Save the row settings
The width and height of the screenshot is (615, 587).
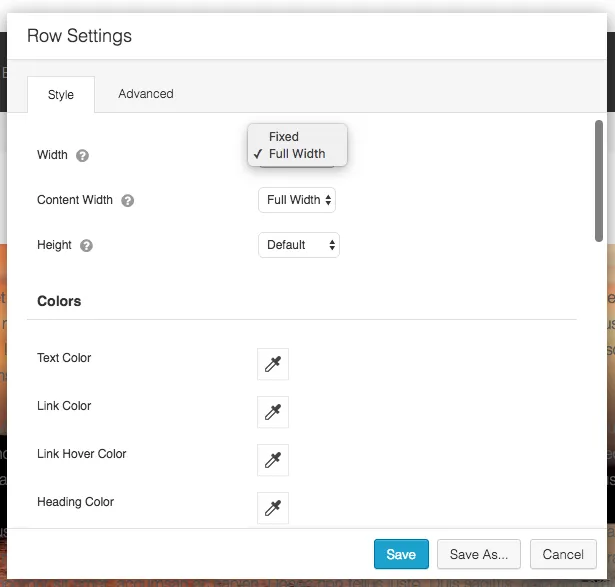point(401,554)
